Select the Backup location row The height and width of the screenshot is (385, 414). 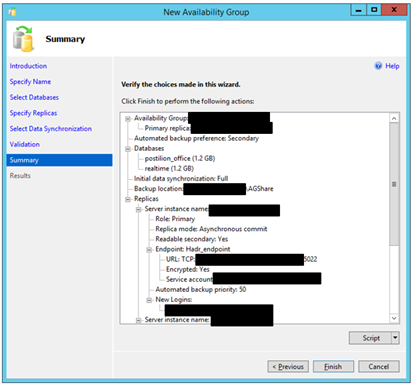[204, 189]
